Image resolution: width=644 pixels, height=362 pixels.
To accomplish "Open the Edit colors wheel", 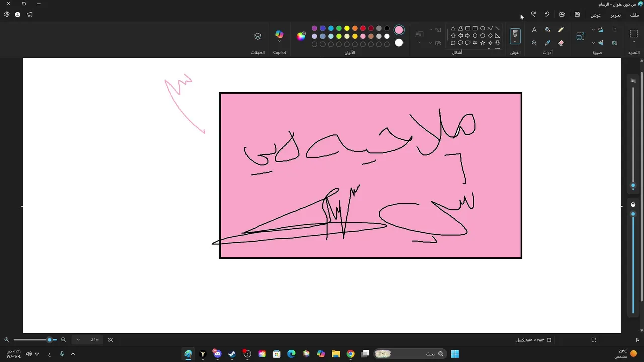I will tap(301, 36).
